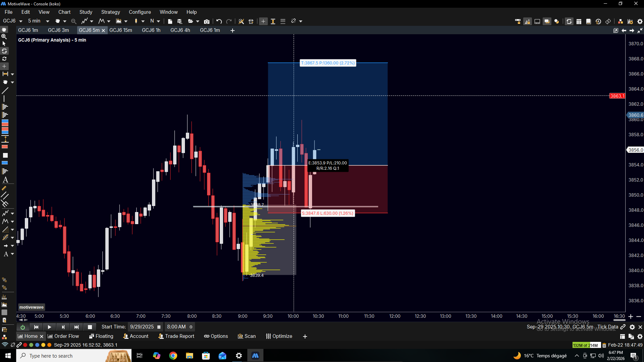Screen dimensions: 644x362
Task: Switch to the GCJ6 4h chart tab
Action: (180, 30)
